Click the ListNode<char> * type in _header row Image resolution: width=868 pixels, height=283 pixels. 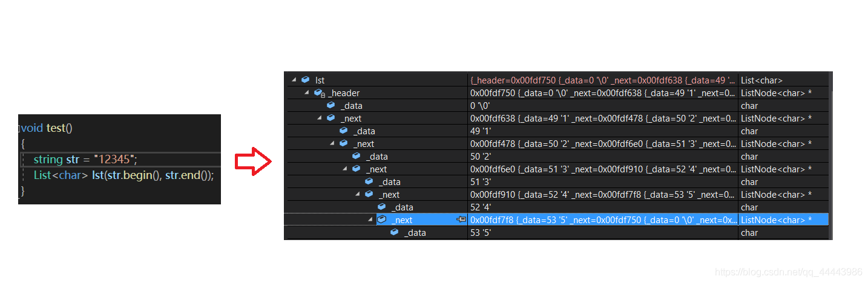776,93
